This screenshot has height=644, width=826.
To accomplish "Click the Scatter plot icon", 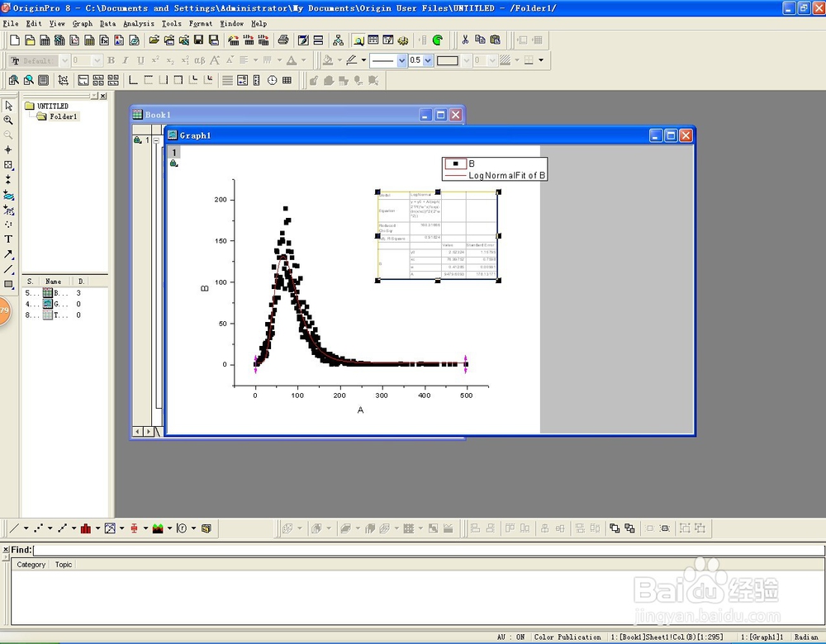I will [x=39, y=528].
